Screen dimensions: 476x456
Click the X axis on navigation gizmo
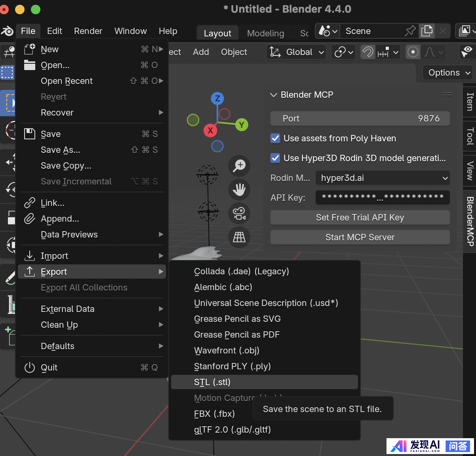[x=210, y=130]
